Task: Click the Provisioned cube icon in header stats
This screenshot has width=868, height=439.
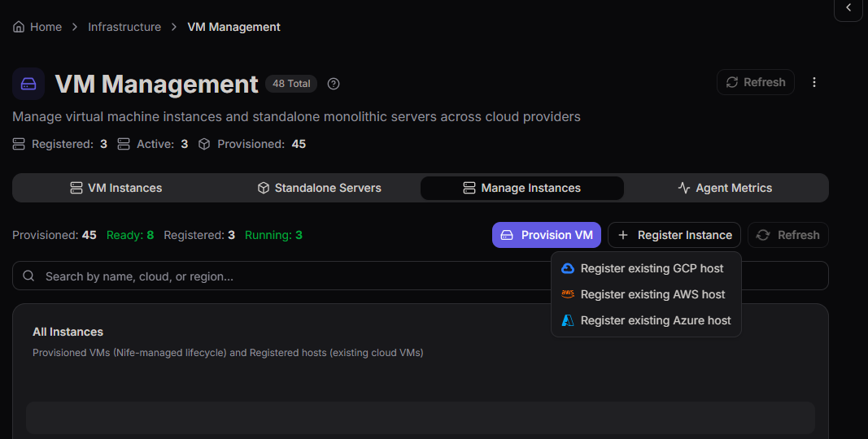Action: pos(204,144)
